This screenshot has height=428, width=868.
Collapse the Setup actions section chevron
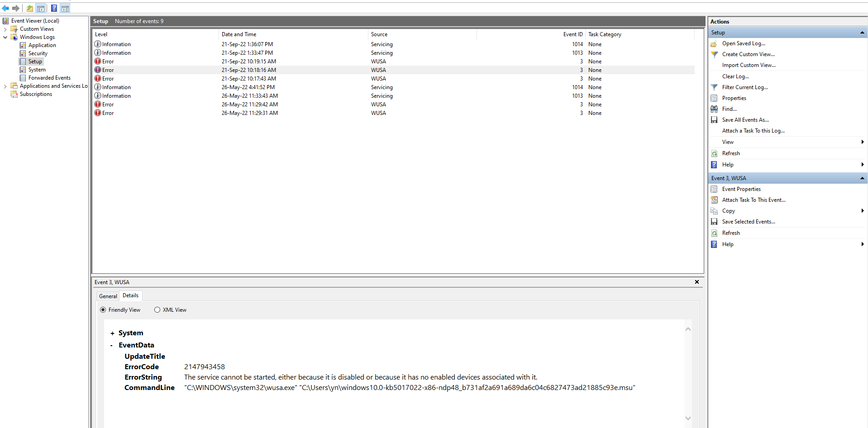862,32
